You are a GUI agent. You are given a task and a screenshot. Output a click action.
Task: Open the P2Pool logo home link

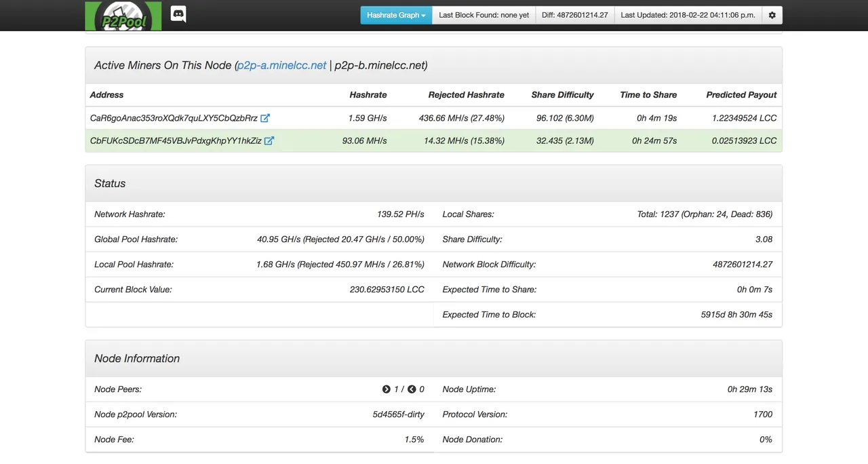123,16
